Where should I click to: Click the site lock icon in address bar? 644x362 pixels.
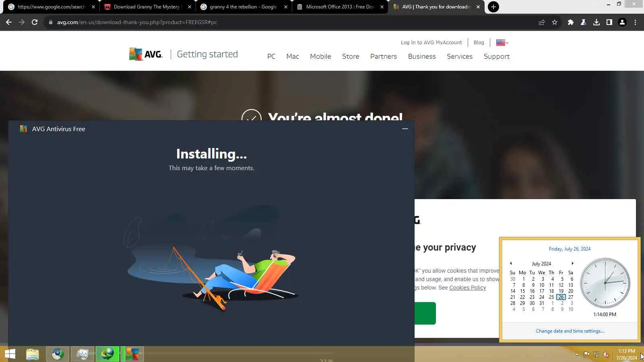[x=51, y=22]
